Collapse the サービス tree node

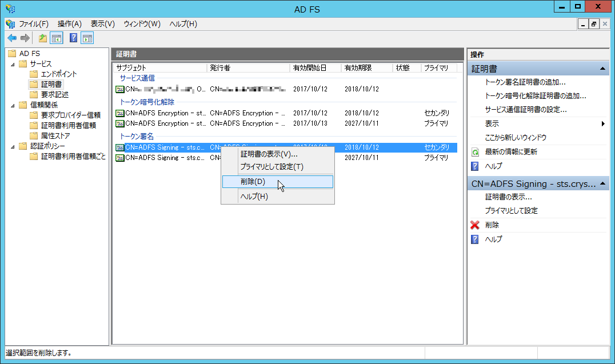pos(13,64)
